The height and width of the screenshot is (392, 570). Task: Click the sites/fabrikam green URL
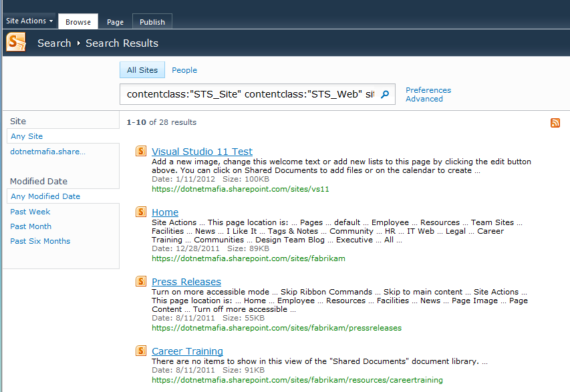249,258
